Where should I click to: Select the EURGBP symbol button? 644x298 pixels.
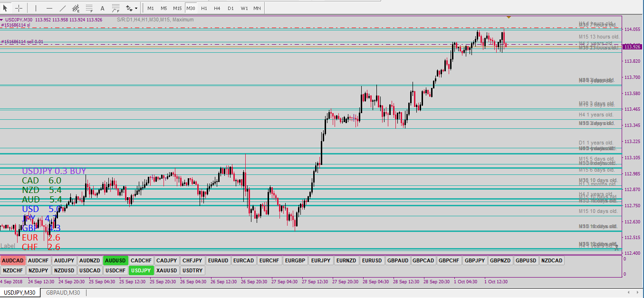click(x=296, y=260)
